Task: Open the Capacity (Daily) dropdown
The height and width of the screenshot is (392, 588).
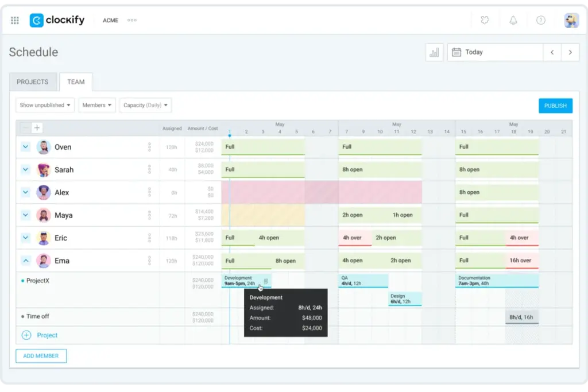Action: (x=145, y=105)
